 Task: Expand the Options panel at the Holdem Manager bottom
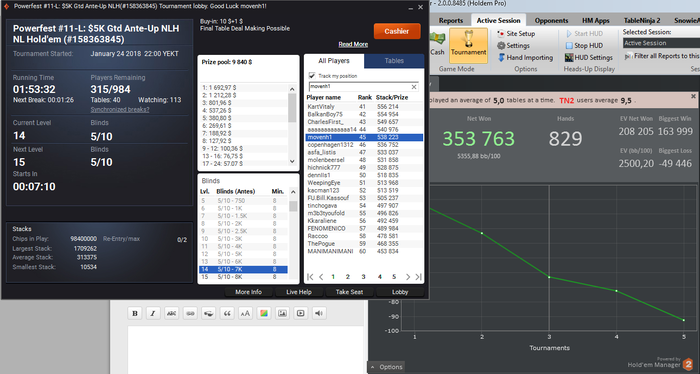pos(387,367)
